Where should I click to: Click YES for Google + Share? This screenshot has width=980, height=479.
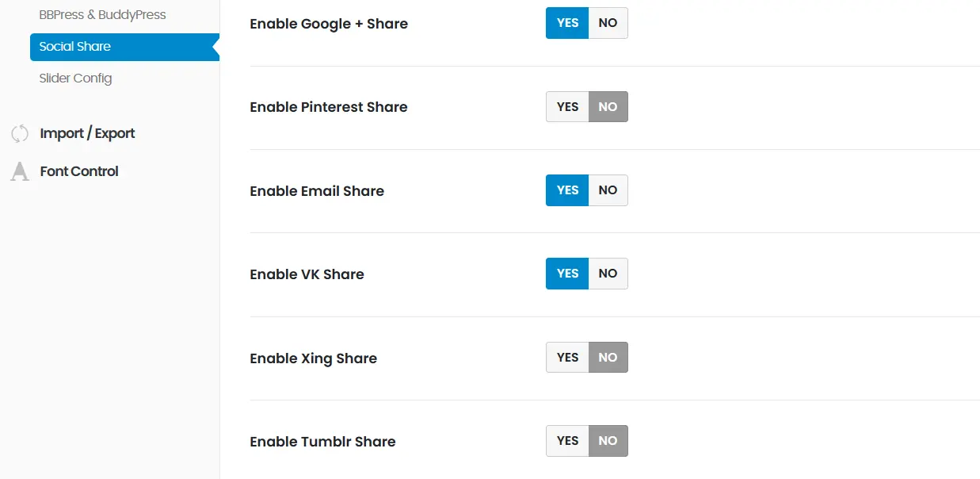[x=567, y=23]
